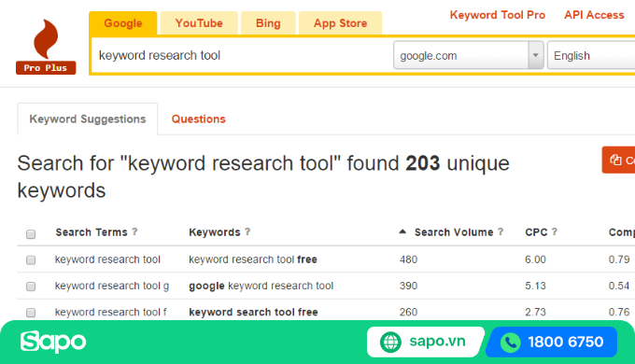Click the competition value 0.76
635x364 pixels.
pyautogui.click(x=619, y=312)
